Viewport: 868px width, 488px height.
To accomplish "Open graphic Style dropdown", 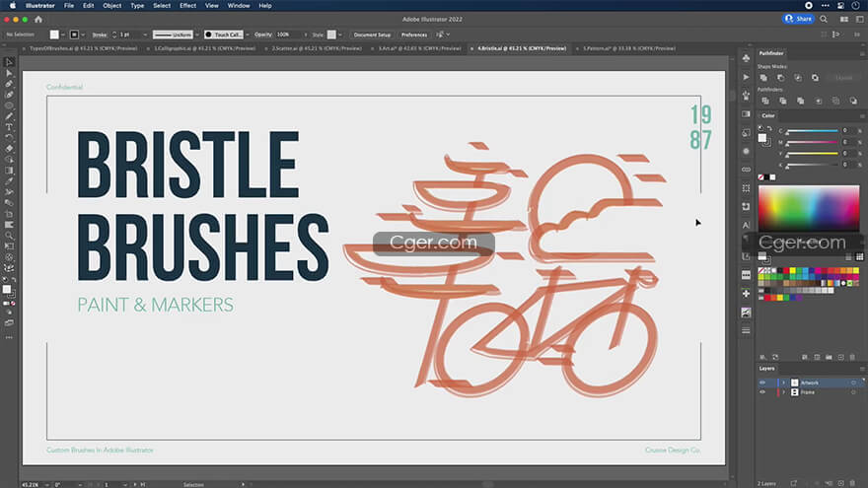I will [339, 35].
